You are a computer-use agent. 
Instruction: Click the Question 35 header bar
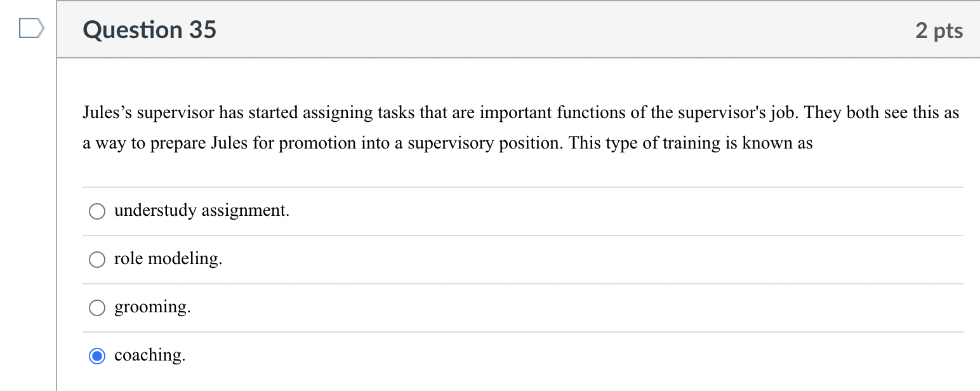(150, 29)
